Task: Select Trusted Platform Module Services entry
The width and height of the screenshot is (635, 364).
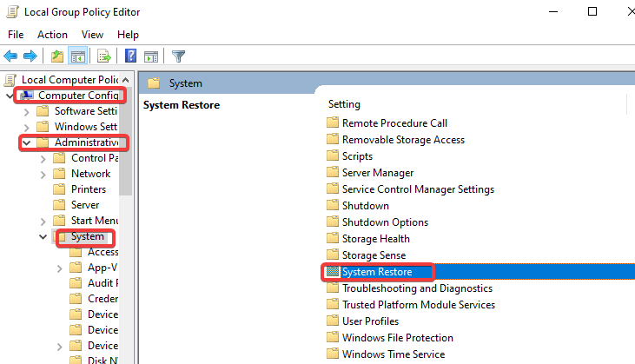Action: pos(419,305)
